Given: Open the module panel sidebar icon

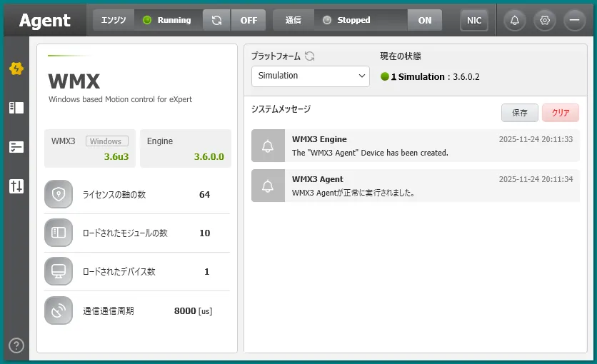Looking at the screenshot, I should [x=16, y=108].
